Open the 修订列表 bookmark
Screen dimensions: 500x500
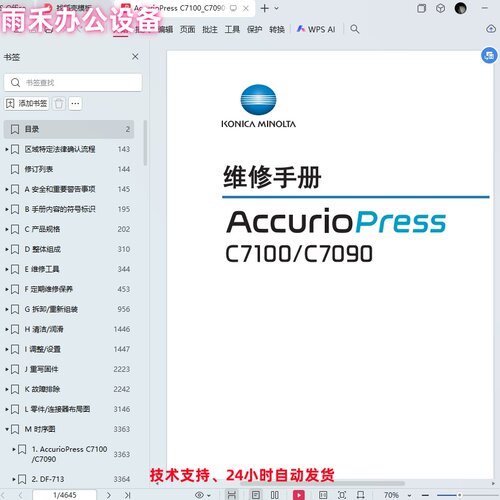(69, 169)
